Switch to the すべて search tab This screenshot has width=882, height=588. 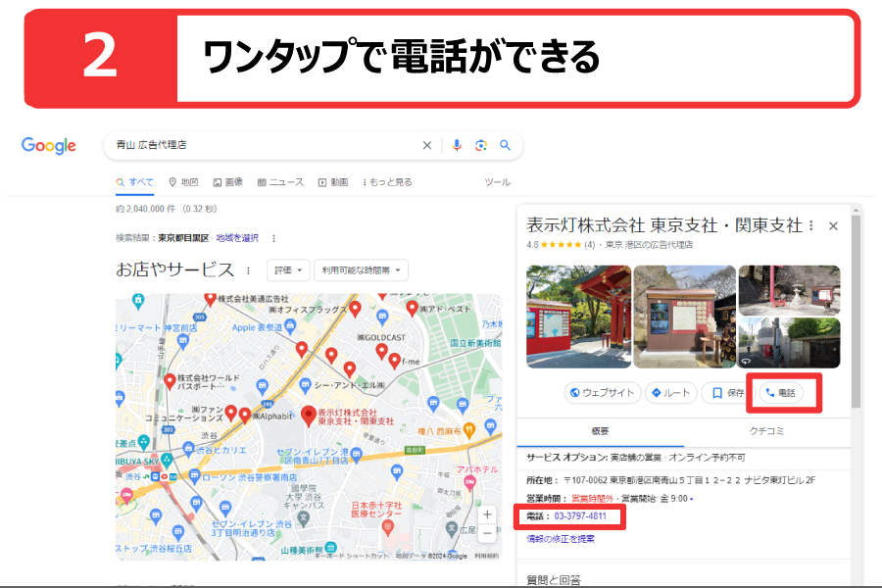click(x=135, y=182)
